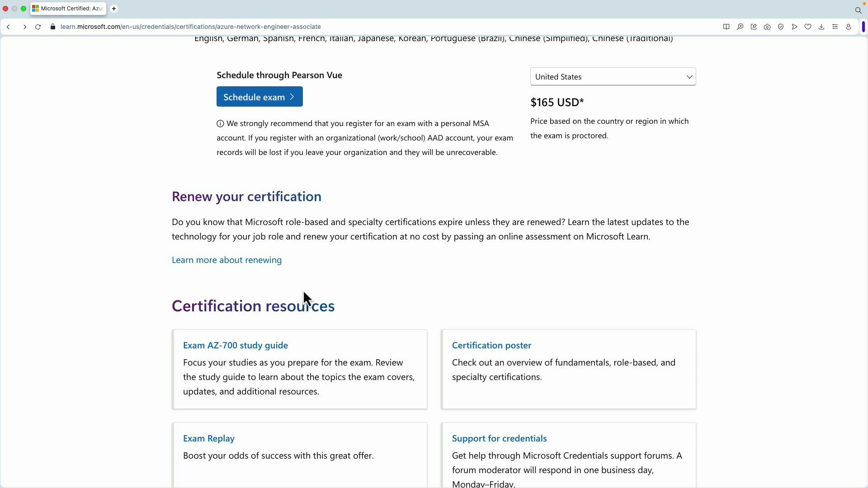
Task: Open the Exam AZ-700 study guide
Action: tap(235, 345)
